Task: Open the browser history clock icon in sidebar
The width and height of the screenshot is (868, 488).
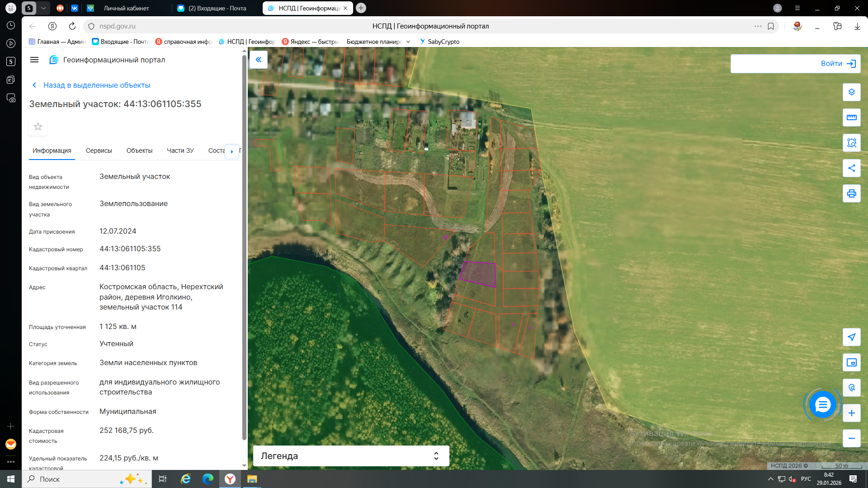Action: 11,25
